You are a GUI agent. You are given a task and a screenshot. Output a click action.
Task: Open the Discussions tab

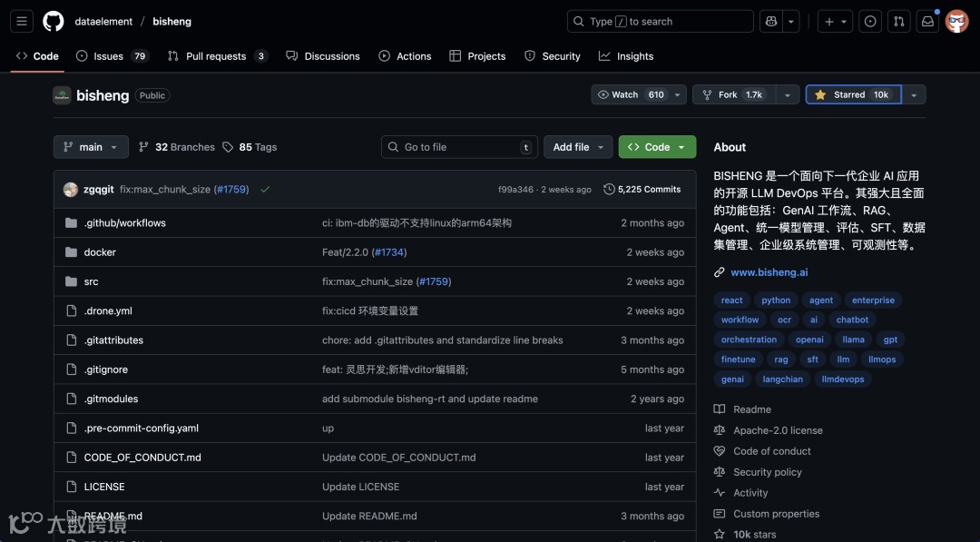tap(323, 56)
